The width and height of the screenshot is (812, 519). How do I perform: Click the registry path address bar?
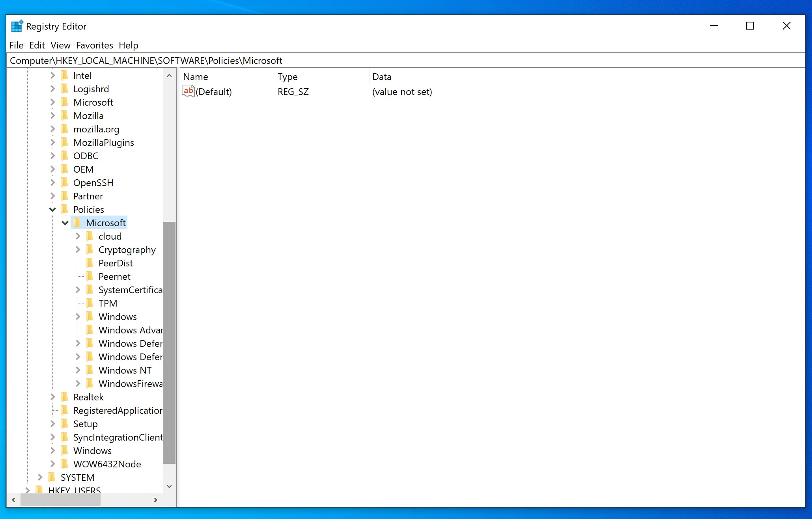pos(406,60)
